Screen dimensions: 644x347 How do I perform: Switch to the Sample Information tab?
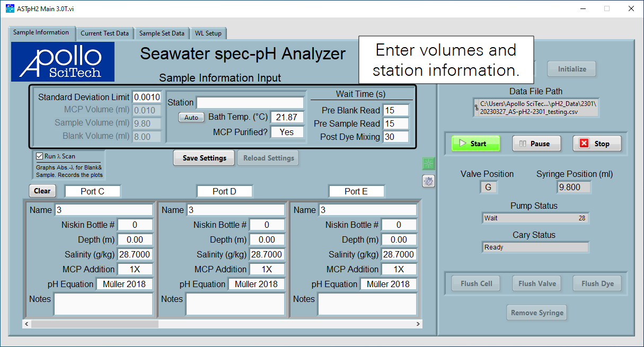click(x=41, y=32)
